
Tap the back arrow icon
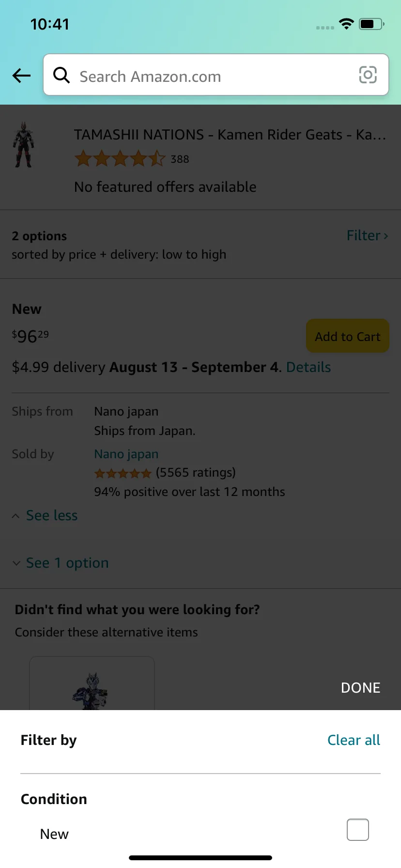(21, 76)
